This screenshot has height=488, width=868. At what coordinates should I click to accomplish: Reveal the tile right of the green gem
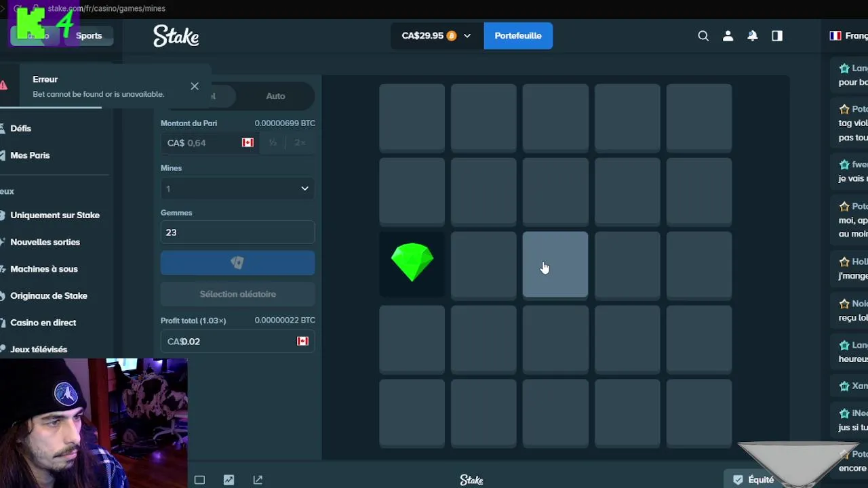point(484,264)
